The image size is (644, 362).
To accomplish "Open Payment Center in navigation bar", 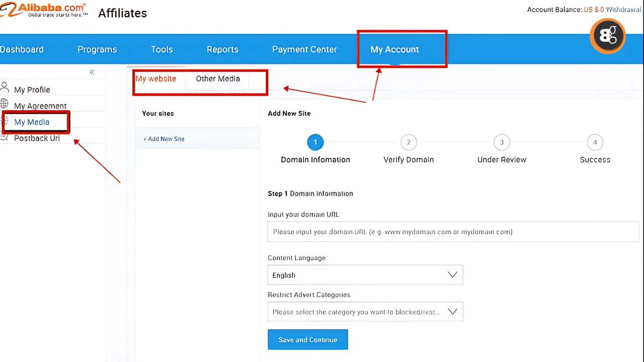I will [x=304, y=49].
